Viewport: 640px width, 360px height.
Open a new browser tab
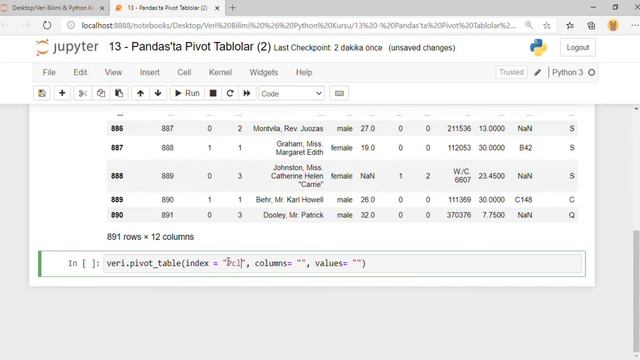pyautogui.click(x=233, y=8)
